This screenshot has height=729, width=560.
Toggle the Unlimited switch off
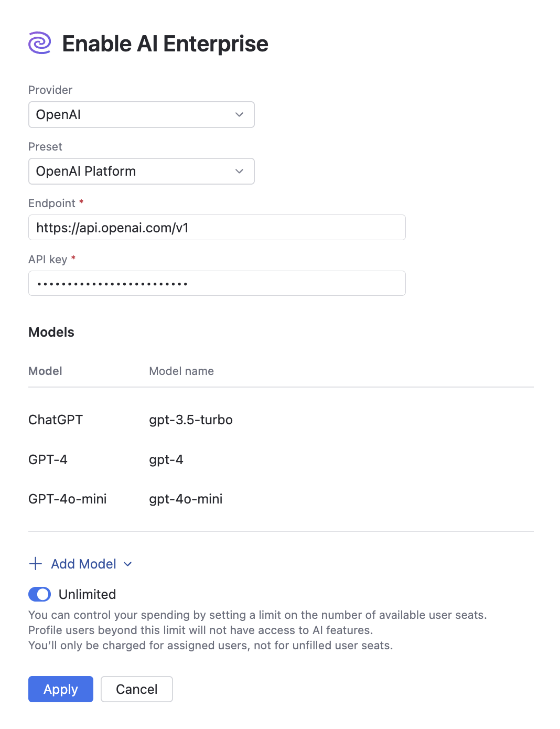point(39,594)
